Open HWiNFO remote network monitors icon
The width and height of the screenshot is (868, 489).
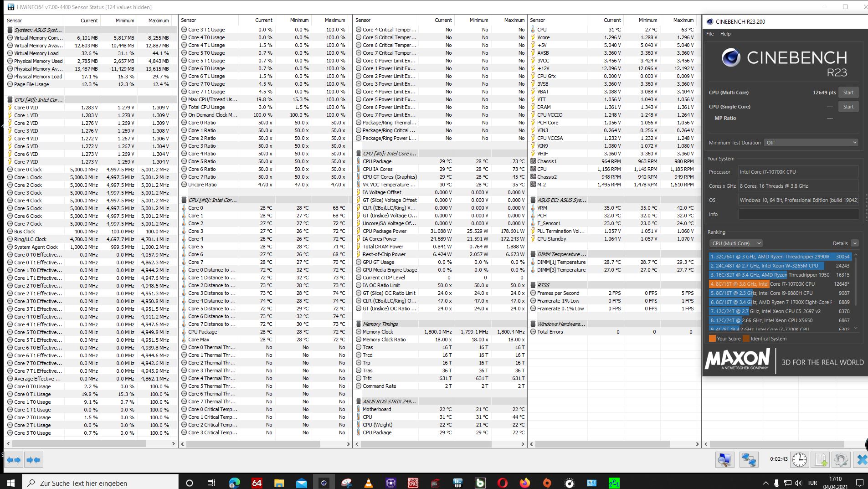pyautogui.click(x=749, y=459)
